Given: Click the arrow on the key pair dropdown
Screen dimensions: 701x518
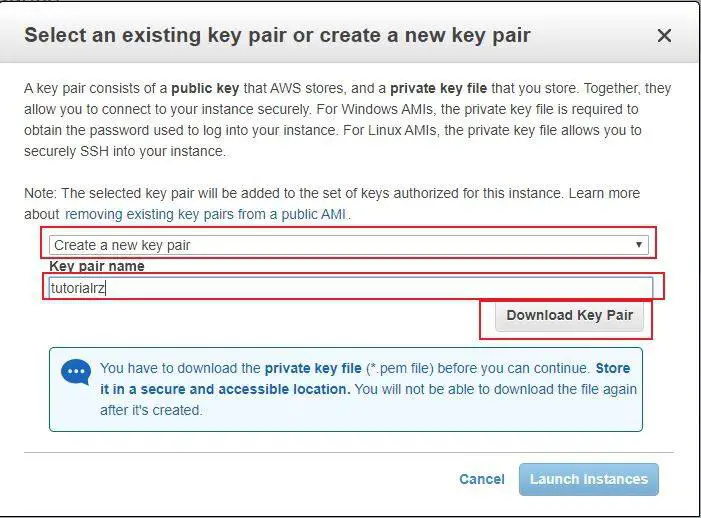Looking at the screenshot, I should pyautogui.click(x=639, y=245).
